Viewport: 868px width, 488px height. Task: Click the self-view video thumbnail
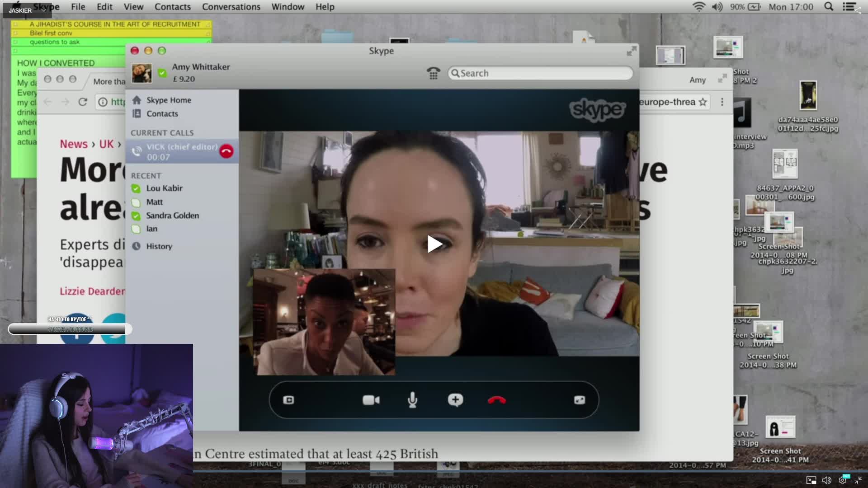tap(324, 322)
